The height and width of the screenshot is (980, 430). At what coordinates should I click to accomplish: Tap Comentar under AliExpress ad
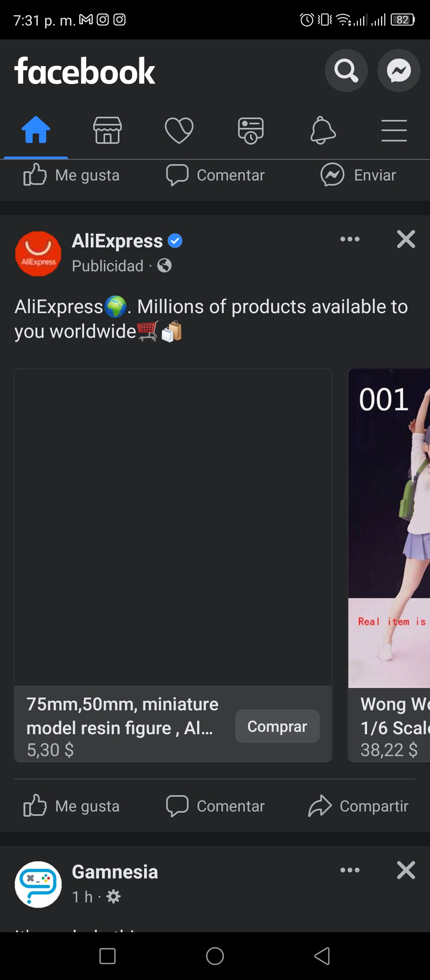tap(215, 806)
